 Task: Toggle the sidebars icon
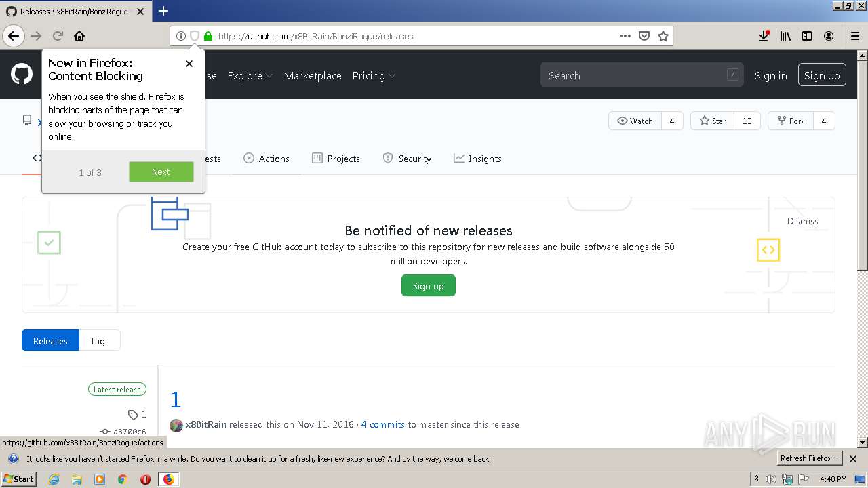pos(807,36)
